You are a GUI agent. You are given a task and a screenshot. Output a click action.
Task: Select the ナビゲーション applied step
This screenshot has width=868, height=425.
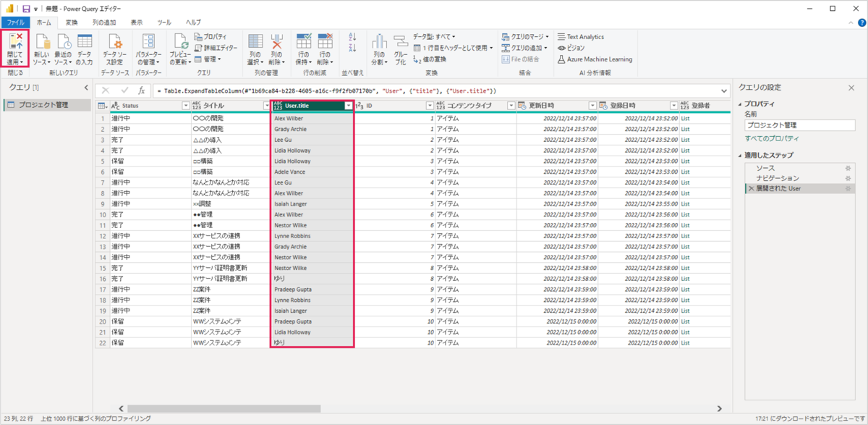pos(777,178)
